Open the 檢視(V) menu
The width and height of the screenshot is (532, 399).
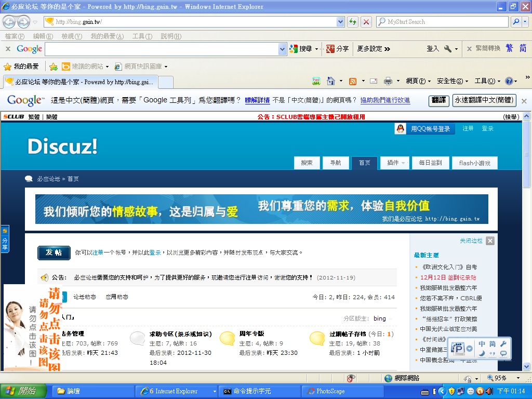coord(72,36)
